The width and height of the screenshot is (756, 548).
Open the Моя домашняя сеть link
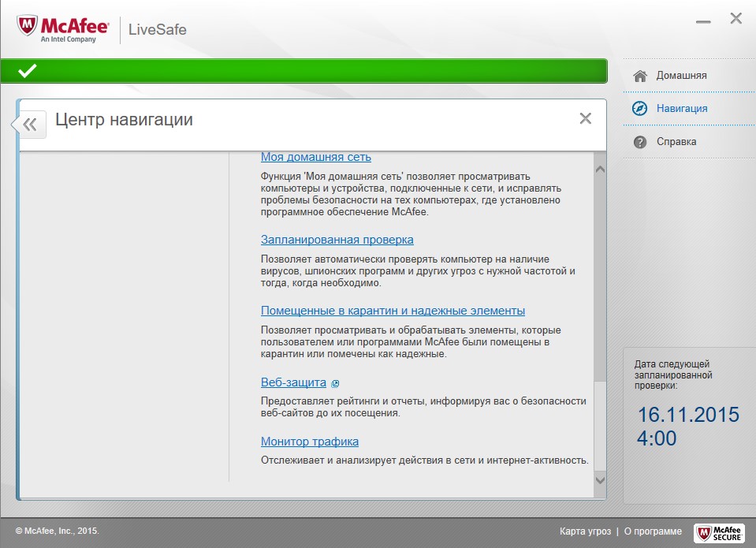point(316,157)
